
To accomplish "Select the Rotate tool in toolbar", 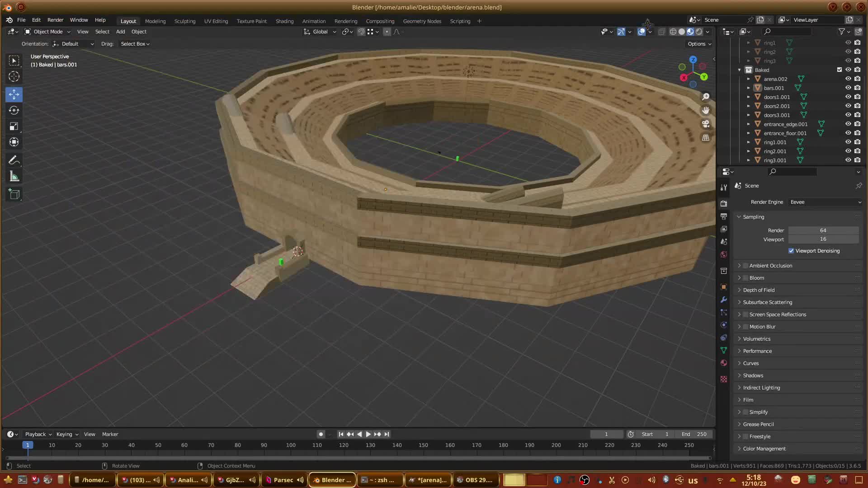I will point(14,110).
